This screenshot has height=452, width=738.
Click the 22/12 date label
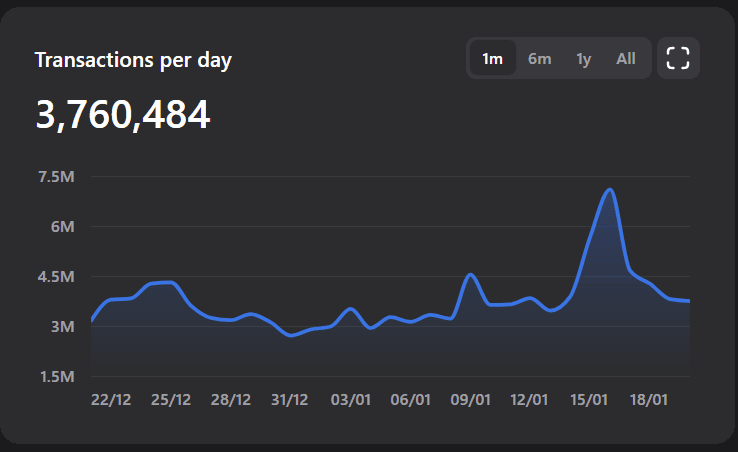(x=111, y=399)
